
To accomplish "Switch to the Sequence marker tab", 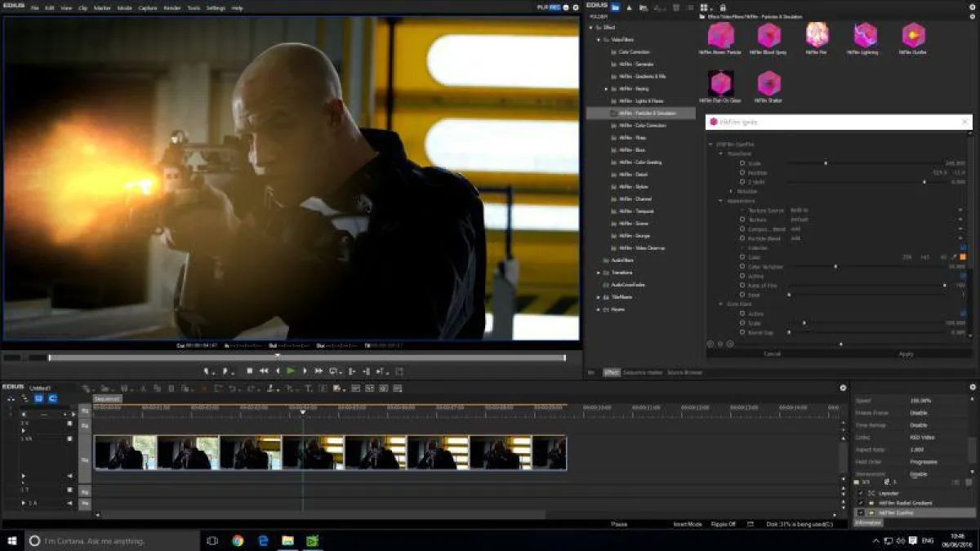I will (642, 372).
